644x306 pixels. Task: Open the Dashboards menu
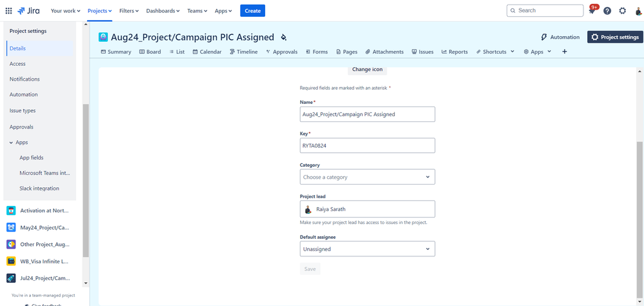163,11
